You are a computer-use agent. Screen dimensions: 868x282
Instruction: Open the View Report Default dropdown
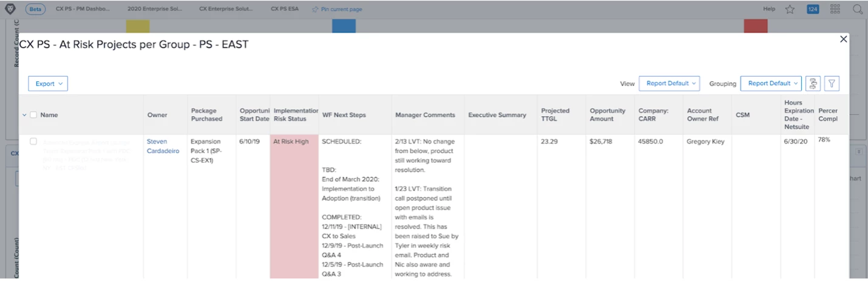pyautogui.click(x=670, y=84)
